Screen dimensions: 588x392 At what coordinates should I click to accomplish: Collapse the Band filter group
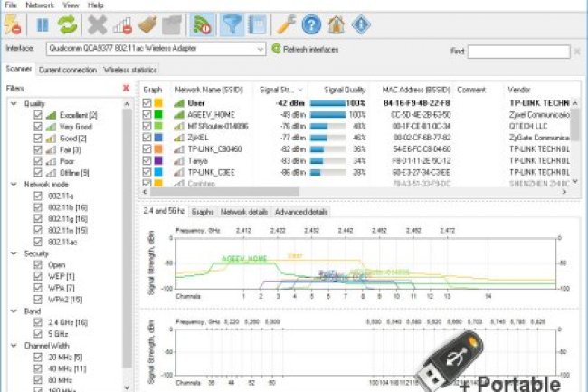pos(14,311)
